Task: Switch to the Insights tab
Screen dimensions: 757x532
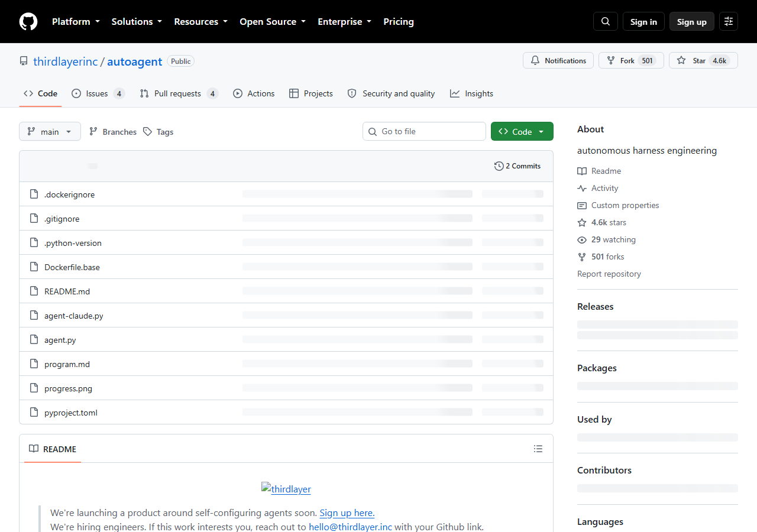Action: coord(471,93)
